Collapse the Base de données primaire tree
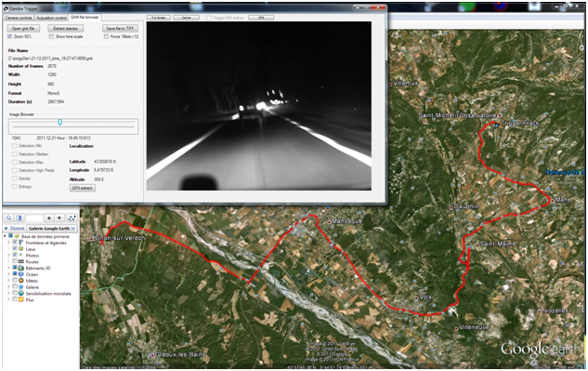The image size is (588, 371). (5, 236)
